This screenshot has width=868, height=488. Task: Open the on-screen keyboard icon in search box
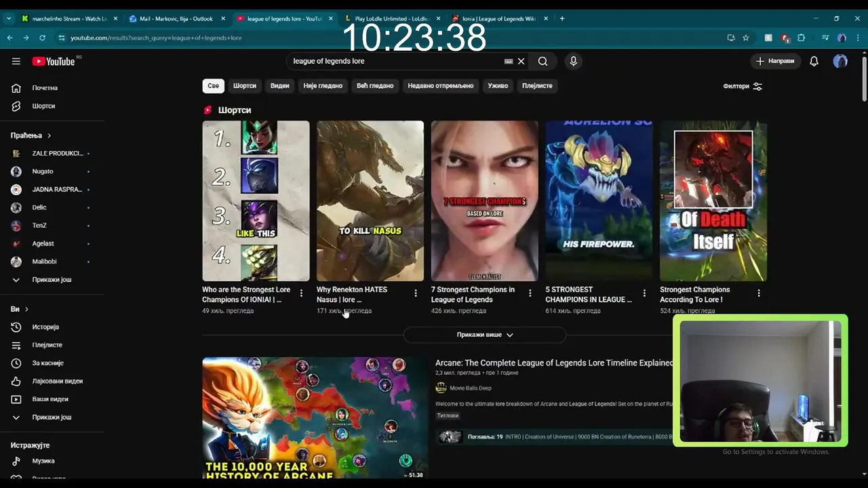click(x=509, y=61)
